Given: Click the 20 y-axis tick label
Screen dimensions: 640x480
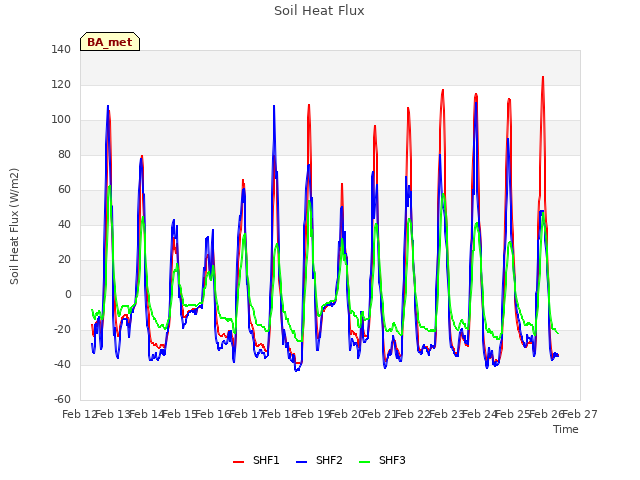Looking at the screenshot, I should pos(64,260).
